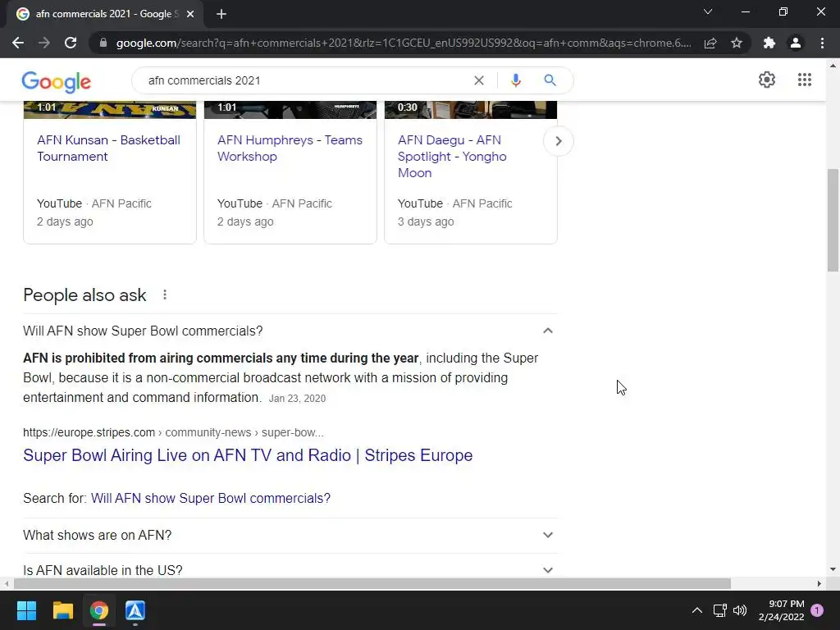Go back to the previous page
Image resolution: width=840 pixels, height=630 pixels.
(x=18, y=43)
